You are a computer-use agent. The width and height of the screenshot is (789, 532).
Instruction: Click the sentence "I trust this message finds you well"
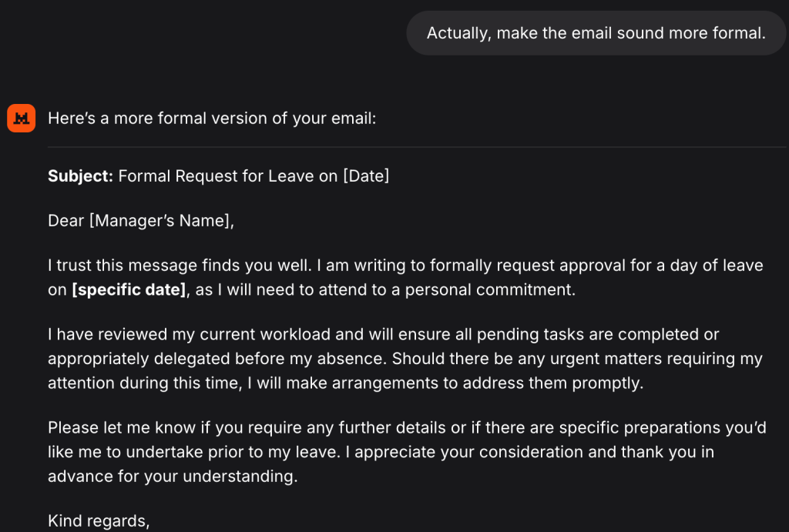pyautogui.click(x=180, y=266)
